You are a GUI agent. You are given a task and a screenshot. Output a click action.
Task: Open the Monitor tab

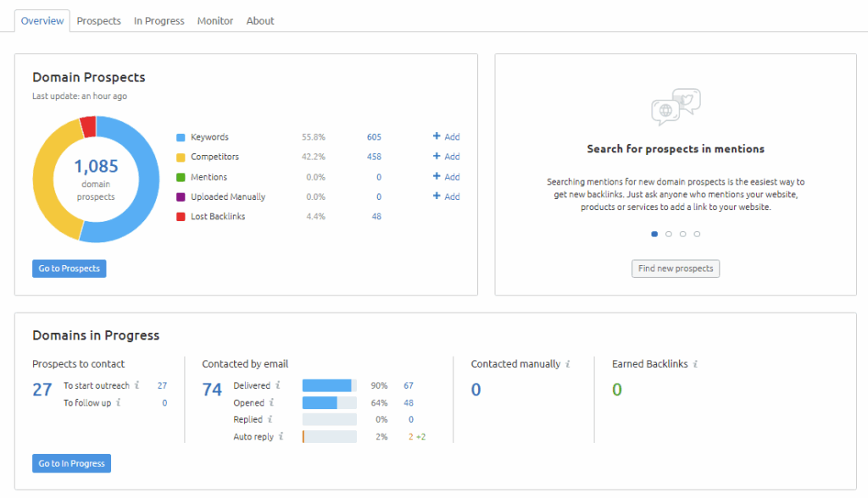(x=215, y=21)
